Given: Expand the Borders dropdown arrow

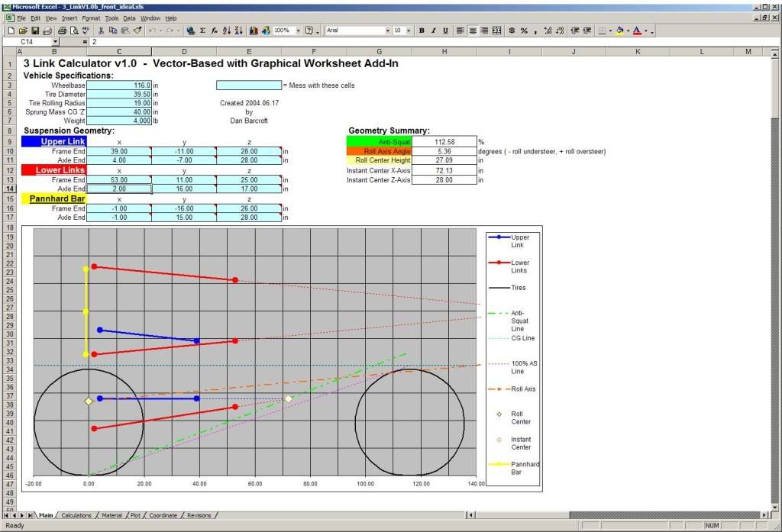Looking at the screenshot, I should point(610,31).
